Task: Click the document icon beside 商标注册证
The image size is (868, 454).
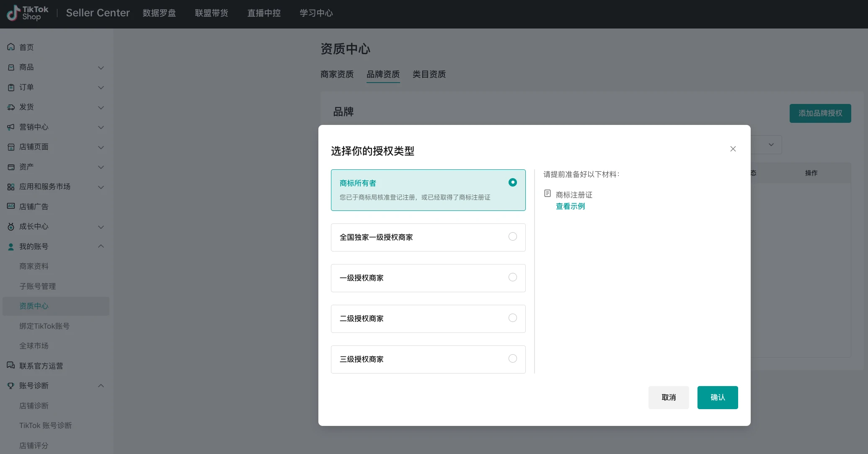Action: [x=547, y=194]
